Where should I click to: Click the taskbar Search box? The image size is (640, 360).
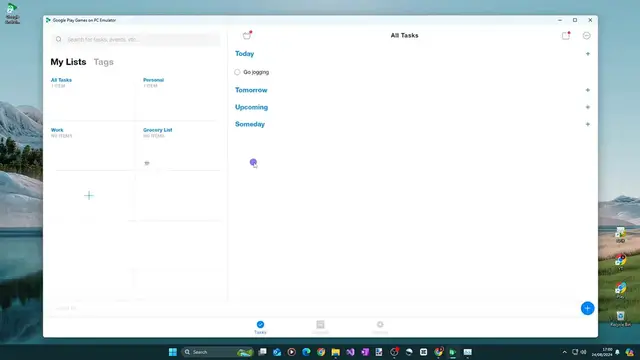tap(218, 352)
